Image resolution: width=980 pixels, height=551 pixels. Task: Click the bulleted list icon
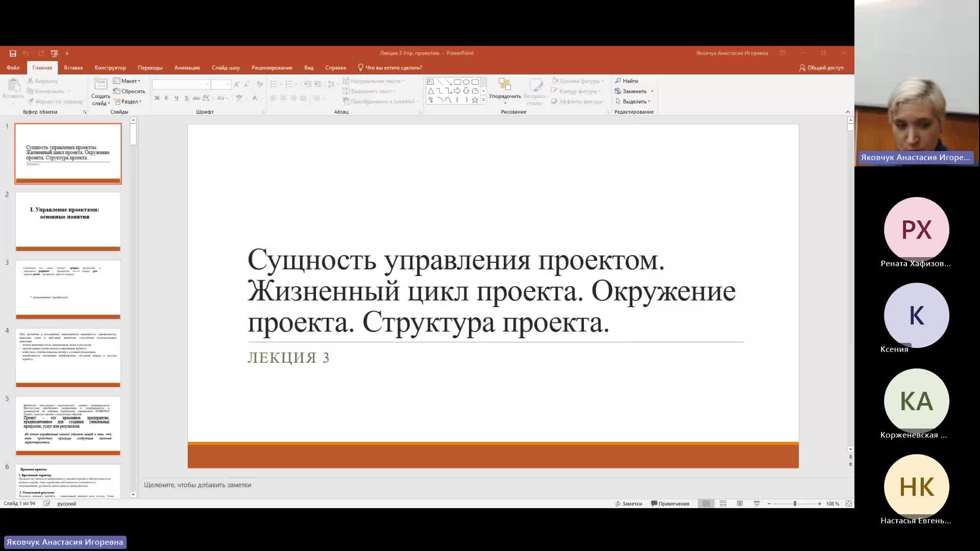click(274, 84)
